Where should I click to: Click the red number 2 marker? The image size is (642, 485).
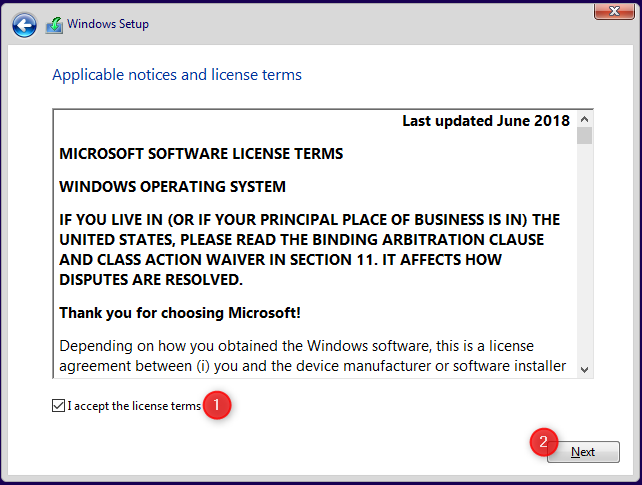(544, 442)
